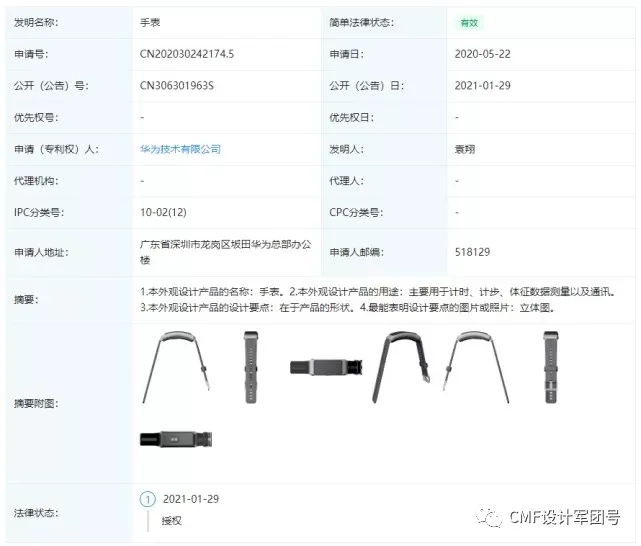
Task: Open the 华为技术有限公司 applicant link
Action: point(180,149)
